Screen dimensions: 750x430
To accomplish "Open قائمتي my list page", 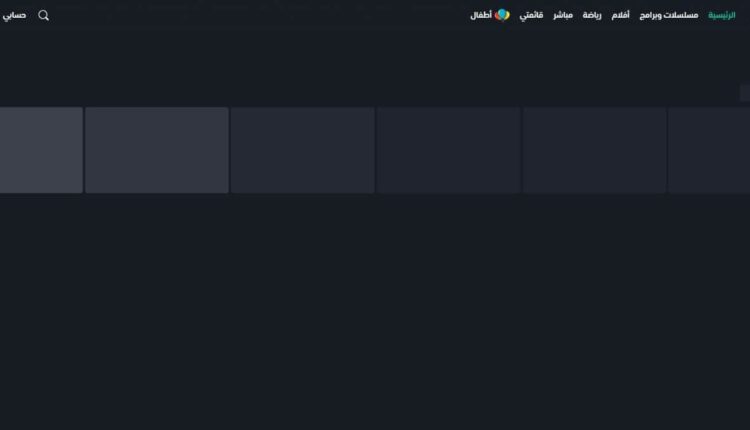I will click(531, 15).
